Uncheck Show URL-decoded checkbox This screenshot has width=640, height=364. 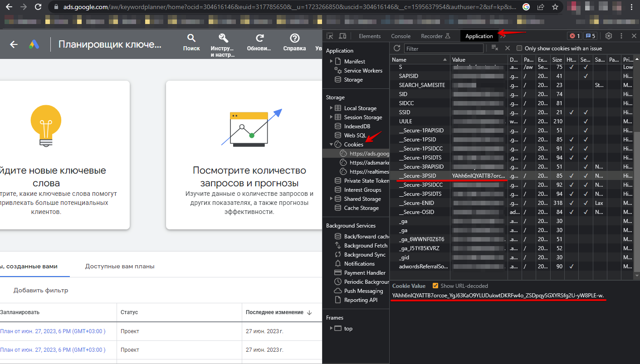(x=435, y=286)
